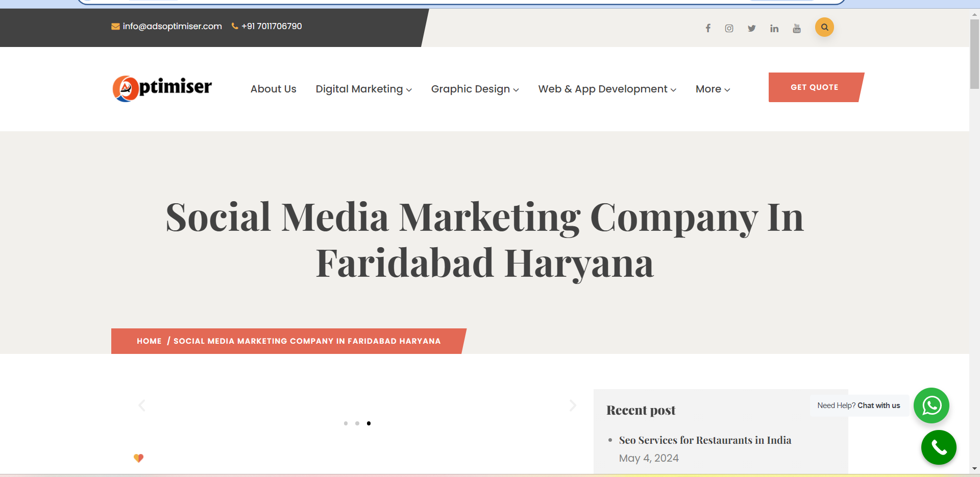Open the About Us page
Screen dimensions: 980x477
(273, 89)
